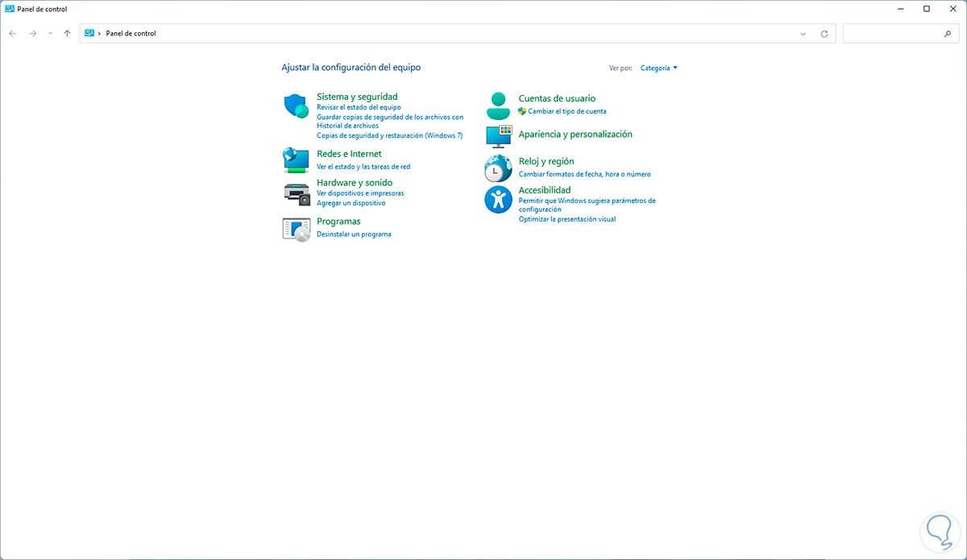
Task: Open Programas category heading
Action: click(338, 222)
